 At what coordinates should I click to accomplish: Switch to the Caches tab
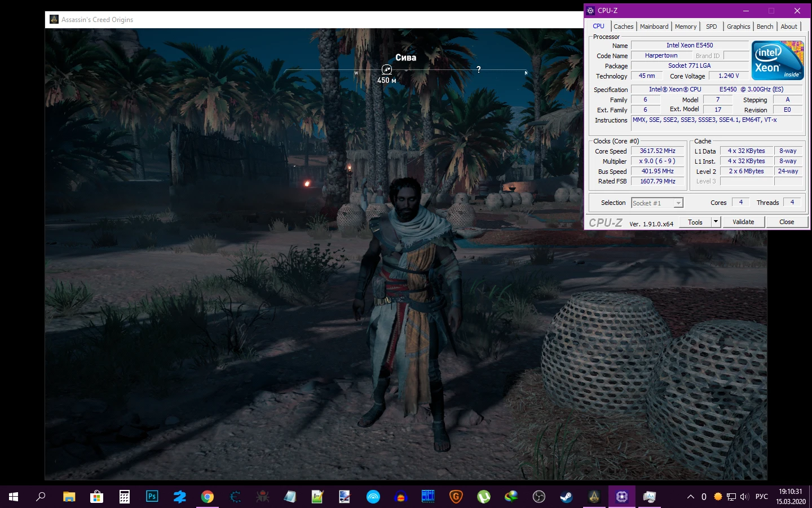point(623,26)
